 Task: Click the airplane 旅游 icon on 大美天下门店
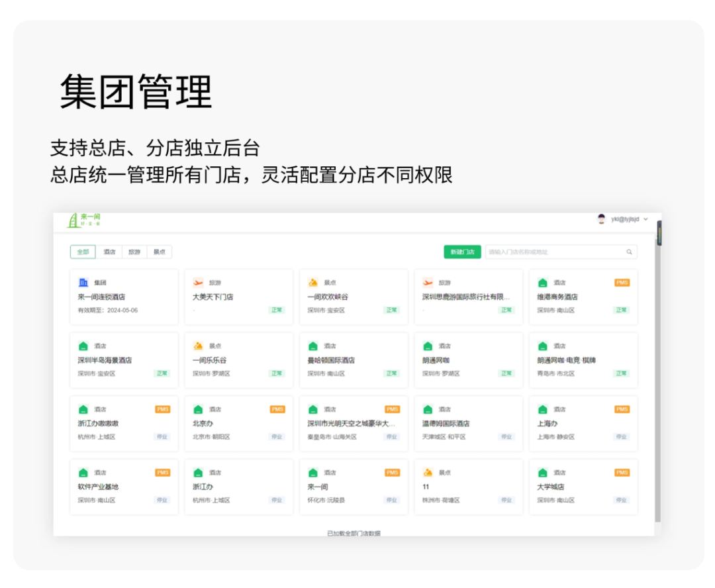(197, 282)
